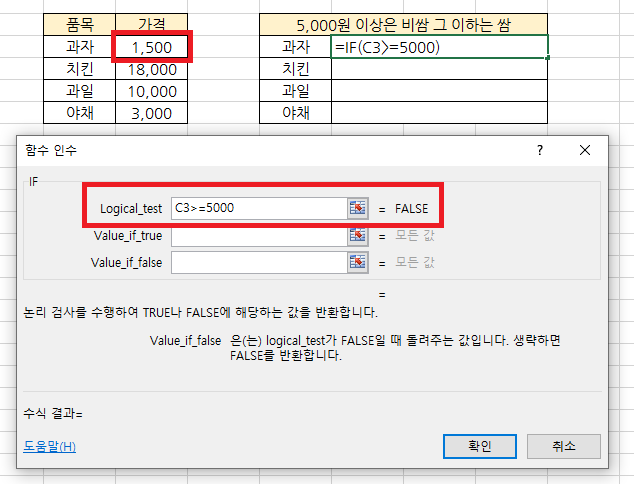Select 과자 in the 품목 table
The height and width of the screenshot is (484, 634).
tap(80, 47)
